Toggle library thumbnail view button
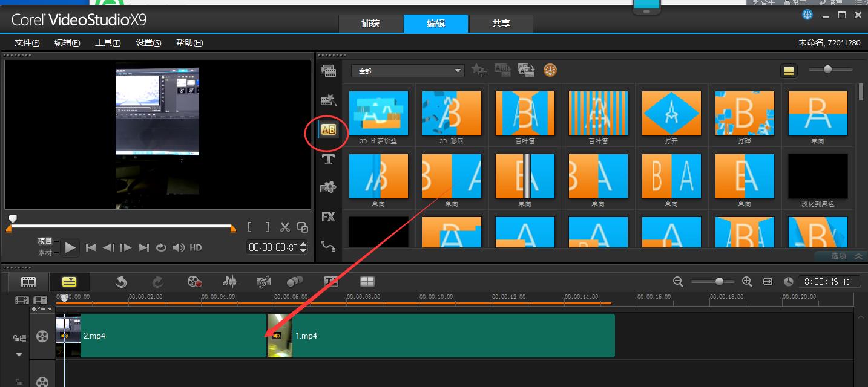The width and height of the screenshot is (868, 387). 789,71
